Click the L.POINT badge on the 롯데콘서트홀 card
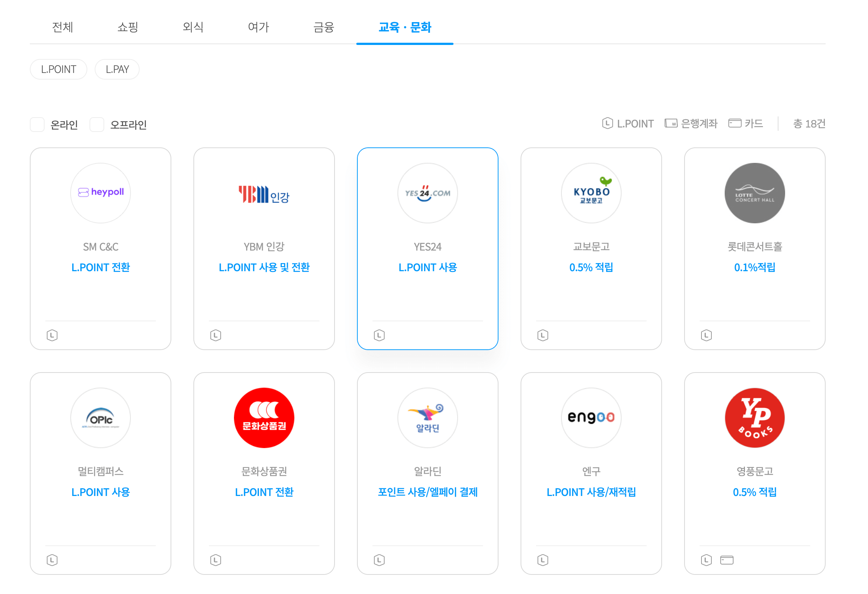 (706, 335)
